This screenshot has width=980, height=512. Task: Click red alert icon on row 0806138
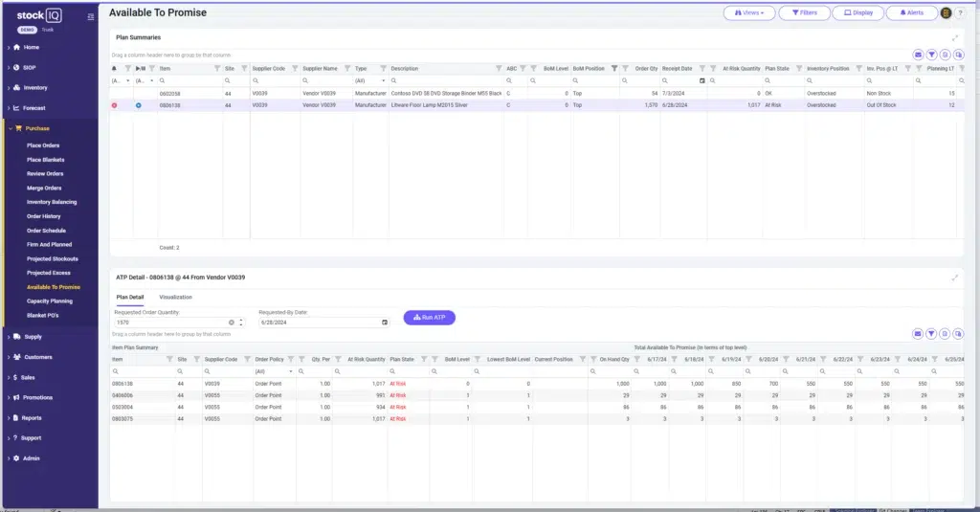coord(115,105)
